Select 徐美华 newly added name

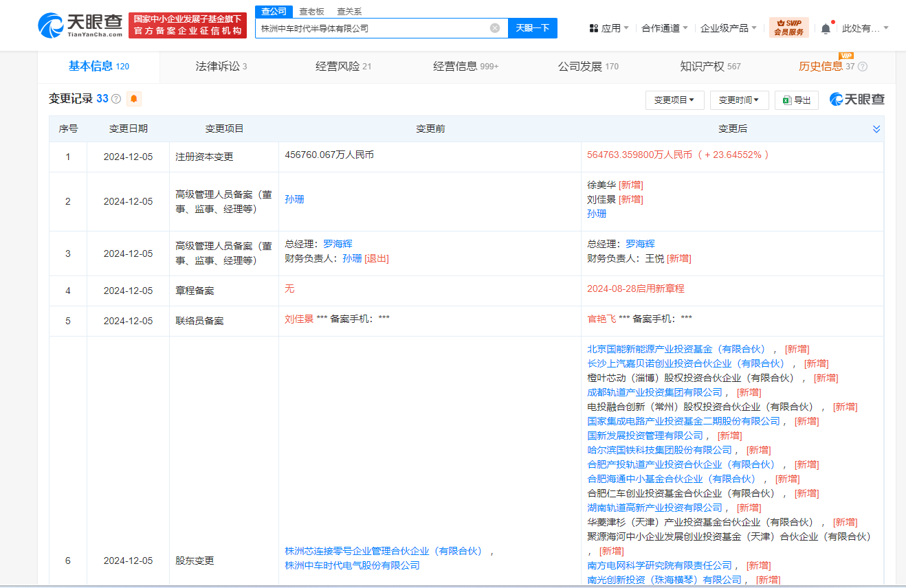point(601,185)
